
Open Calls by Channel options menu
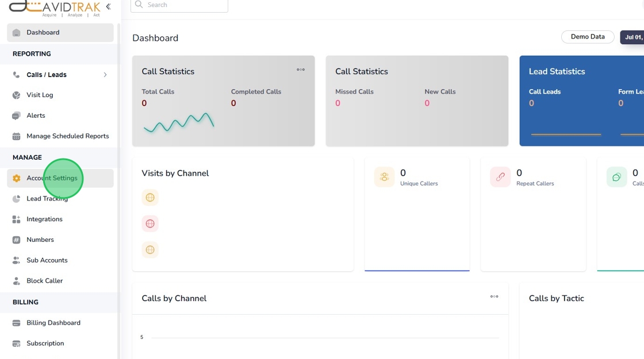pyautogui.click(x=494, y=296)
